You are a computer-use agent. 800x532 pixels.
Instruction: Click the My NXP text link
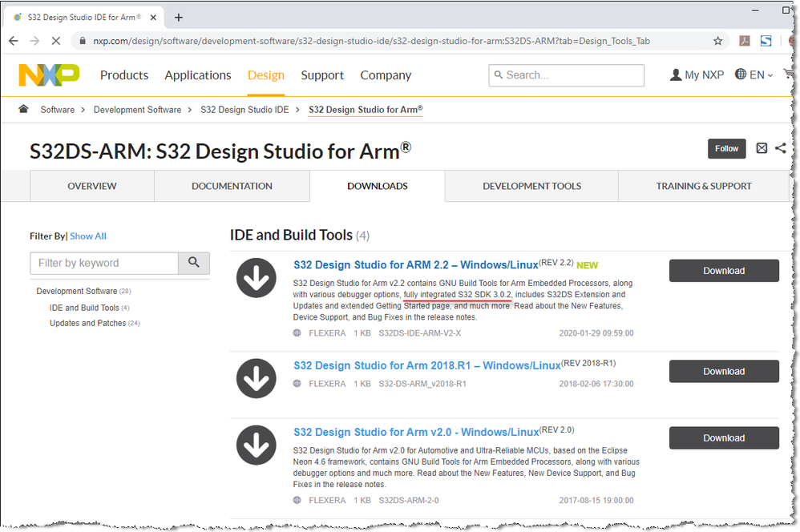pyautogui.click(x=704, y=75)
